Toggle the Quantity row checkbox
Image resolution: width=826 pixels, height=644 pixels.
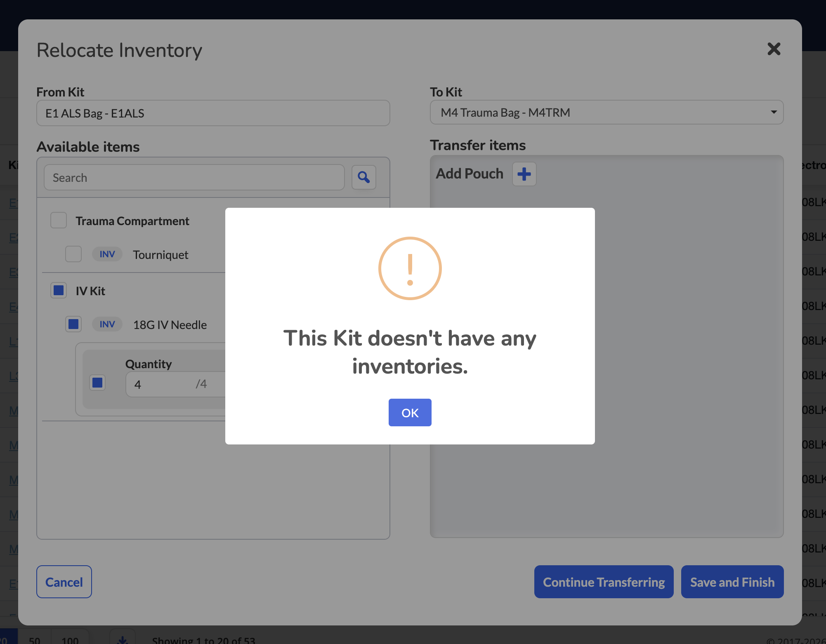click(97, 383)
